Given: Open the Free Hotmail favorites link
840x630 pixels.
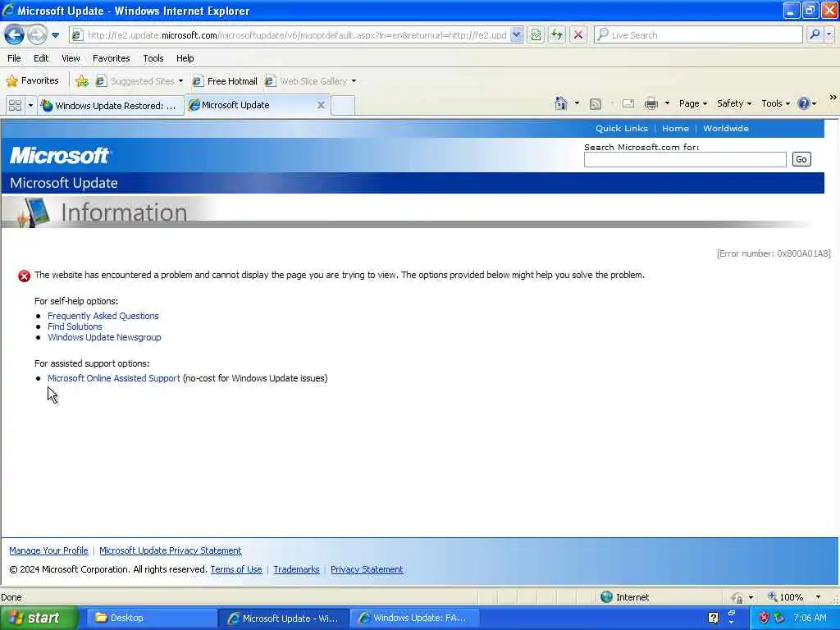Looking at the screenshot, I should [225, 81].
